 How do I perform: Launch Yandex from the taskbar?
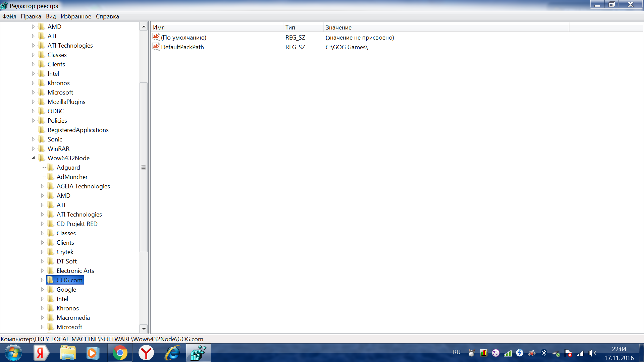(41, 353)
